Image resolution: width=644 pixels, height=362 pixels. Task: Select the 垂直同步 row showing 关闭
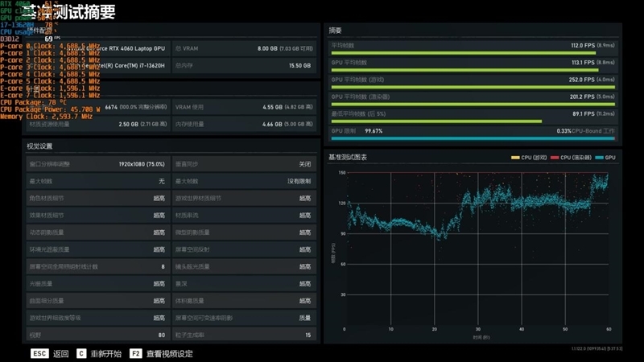click(x=244, y=164)
